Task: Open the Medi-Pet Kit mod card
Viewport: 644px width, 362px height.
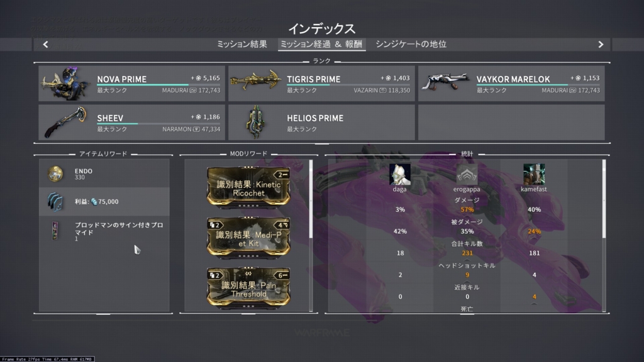Action: pyautogui.click(x=248, y=237)
